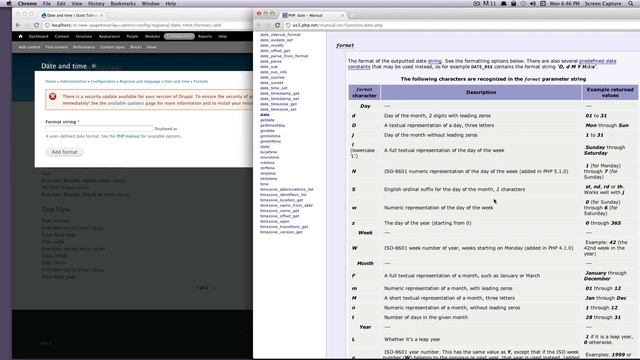Click the red error icon in warning box
This screenshot has width=640, height=360.
[x=53, y=96]
